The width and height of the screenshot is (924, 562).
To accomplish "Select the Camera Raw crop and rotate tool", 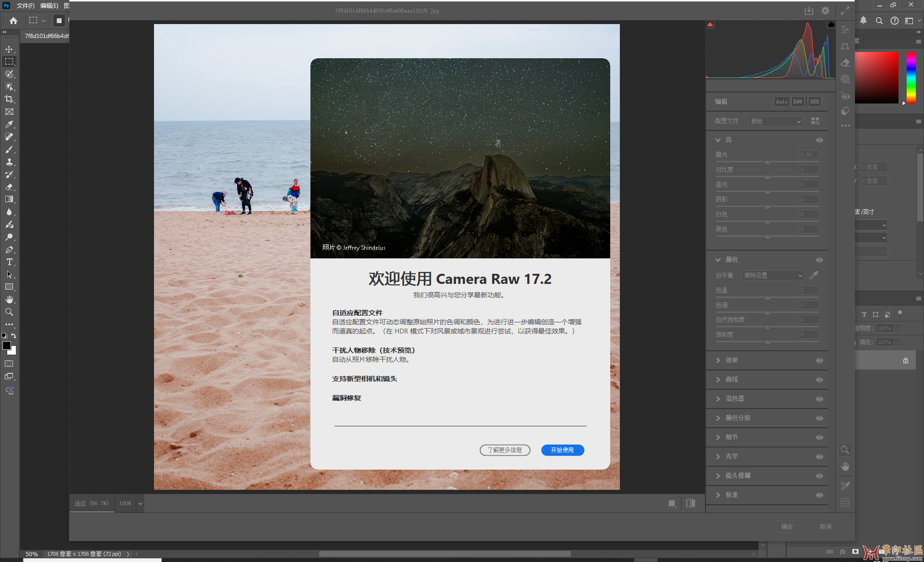I will [x=845, y=46].
